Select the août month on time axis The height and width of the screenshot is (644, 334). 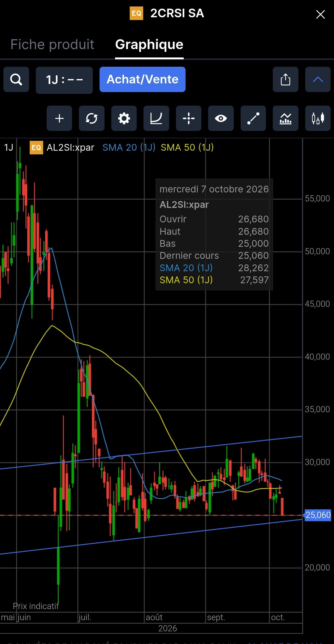pyautogui.click(x=154, y=617)
